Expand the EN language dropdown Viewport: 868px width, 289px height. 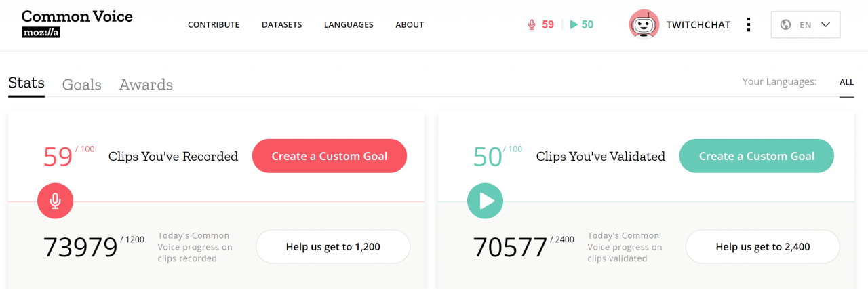pyautogui.click(x=806, y=24)
